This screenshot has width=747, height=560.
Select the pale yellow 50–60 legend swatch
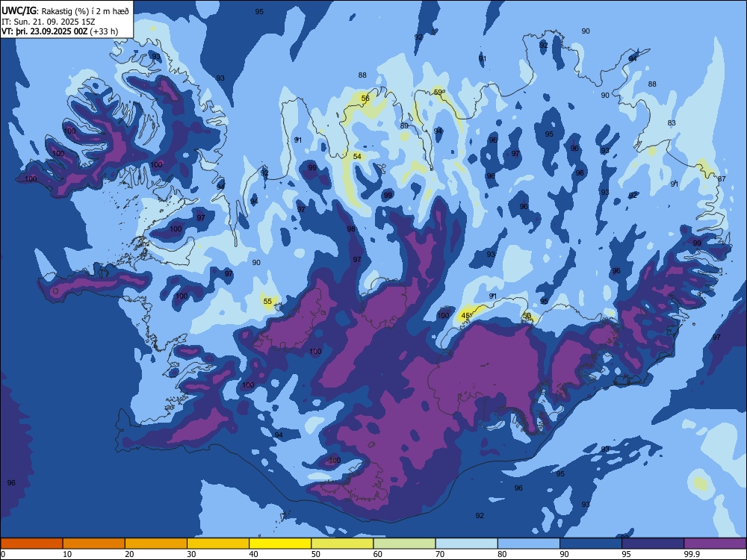coord(342,544)
